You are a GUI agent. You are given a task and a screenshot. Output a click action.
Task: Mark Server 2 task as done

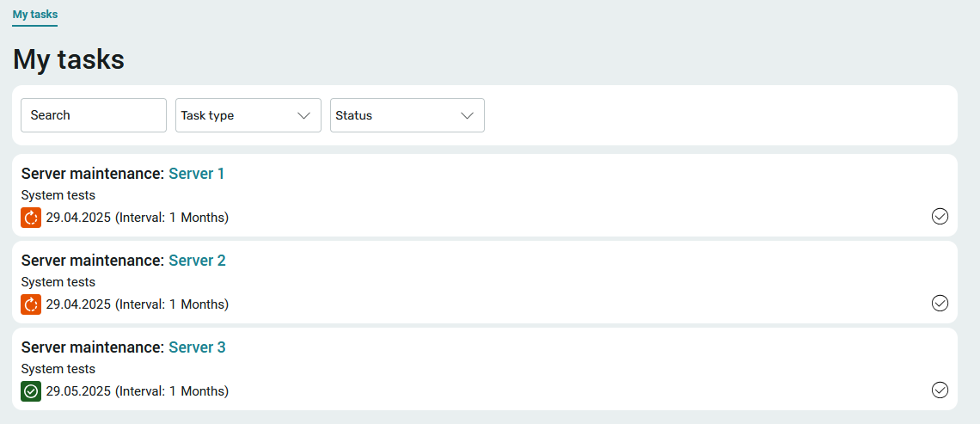pyautogui.click(x=940, y=304)
